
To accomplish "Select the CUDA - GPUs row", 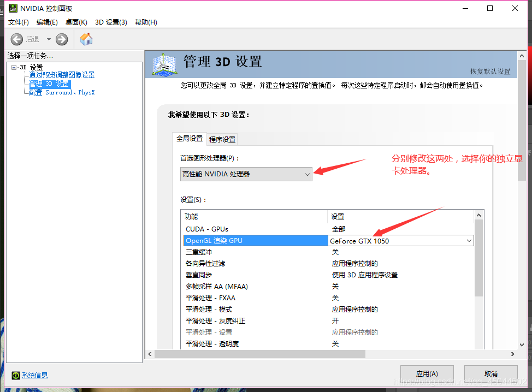I will (328, 229).
